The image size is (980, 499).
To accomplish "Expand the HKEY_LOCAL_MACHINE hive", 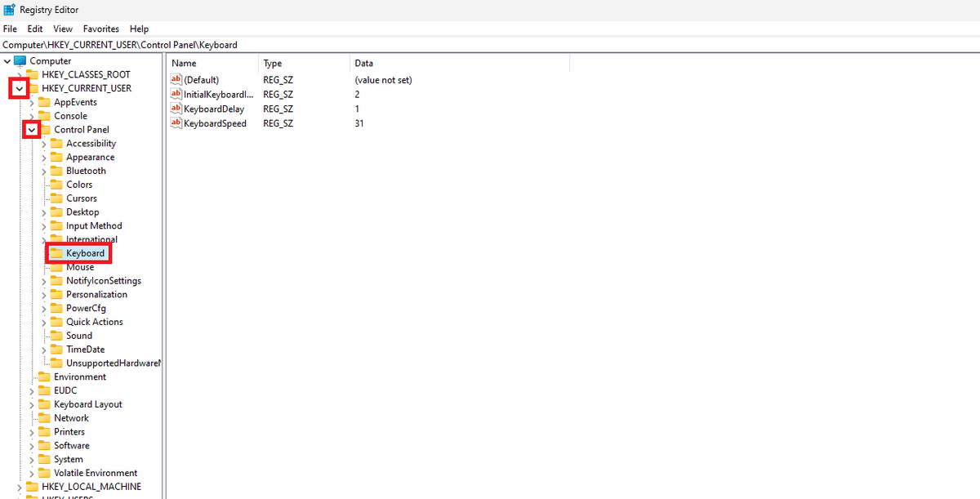I will (x=20, y=487).
